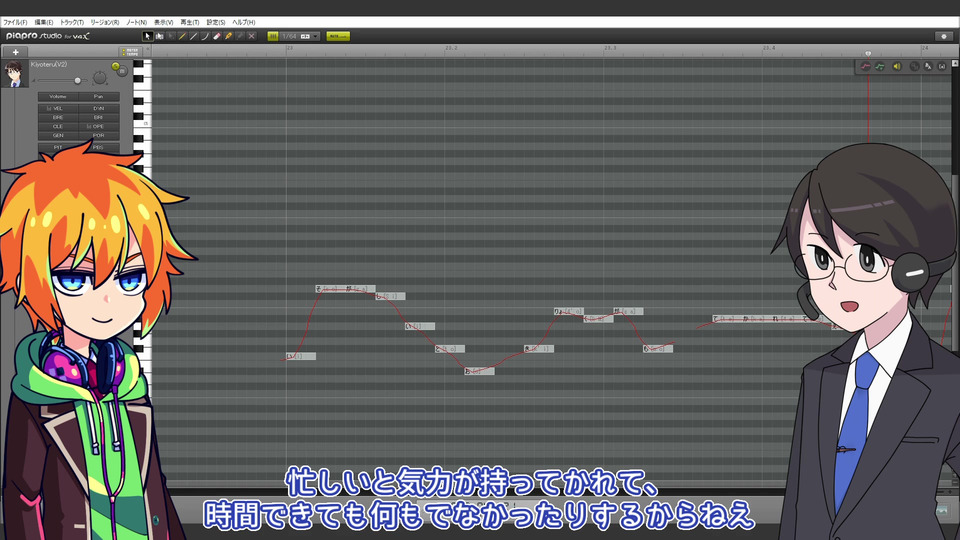960x540 pixels.
Task: Toggle the pink pitch curve display icon
Action: coord(866,66)
